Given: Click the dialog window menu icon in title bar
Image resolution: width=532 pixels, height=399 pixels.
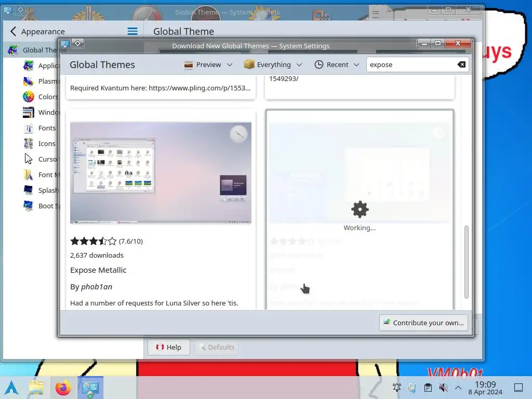Looking at the screenshot, I should coord(65,44).
